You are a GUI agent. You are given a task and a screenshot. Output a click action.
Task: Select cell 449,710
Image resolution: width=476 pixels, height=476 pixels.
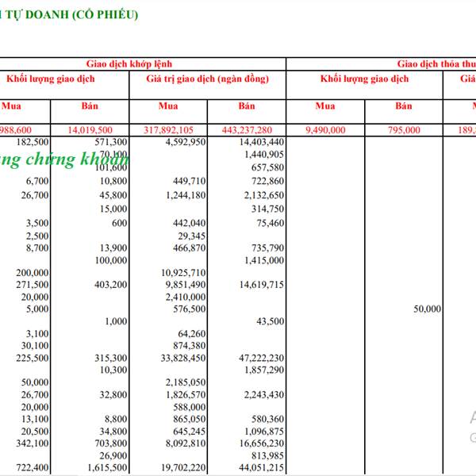point(190,181)
